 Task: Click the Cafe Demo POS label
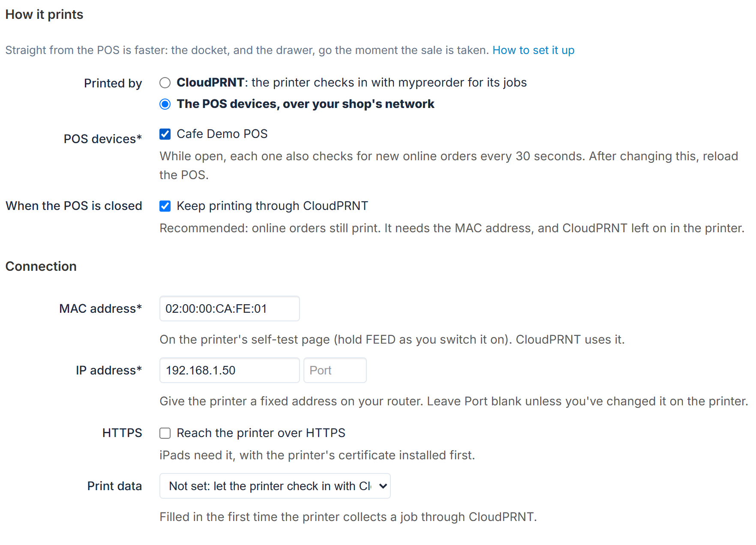[x=222, y=134]
